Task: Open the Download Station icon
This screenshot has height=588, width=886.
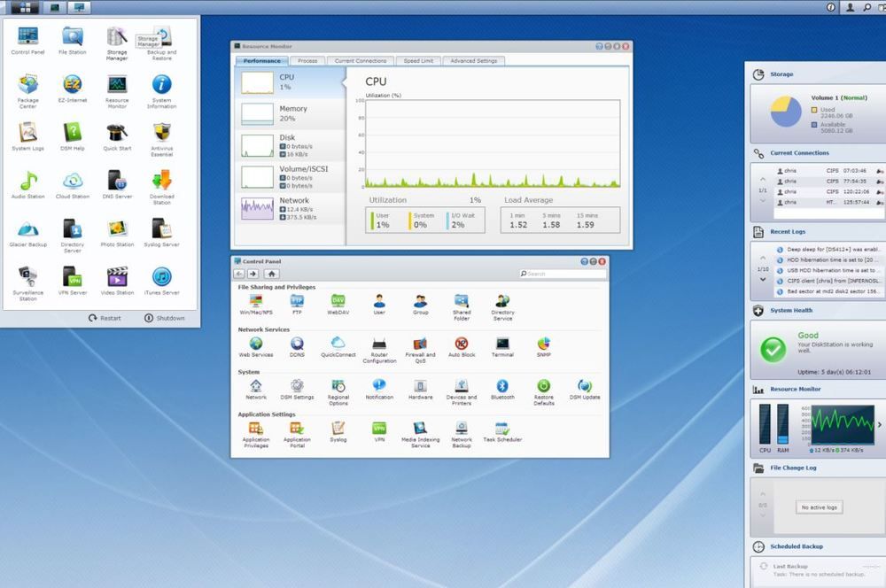Action: (x=161, y=187)
